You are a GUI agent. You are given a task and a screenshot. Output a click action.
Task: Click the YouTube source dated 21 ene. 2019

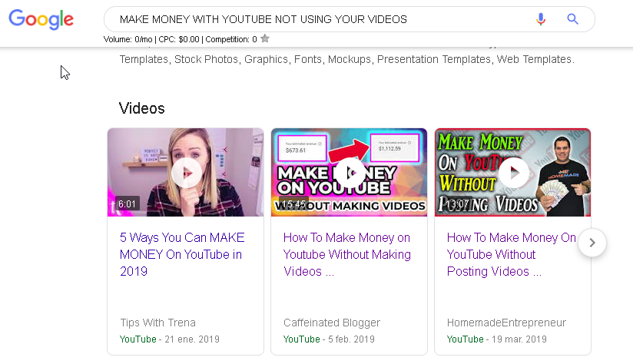[138, 339]
